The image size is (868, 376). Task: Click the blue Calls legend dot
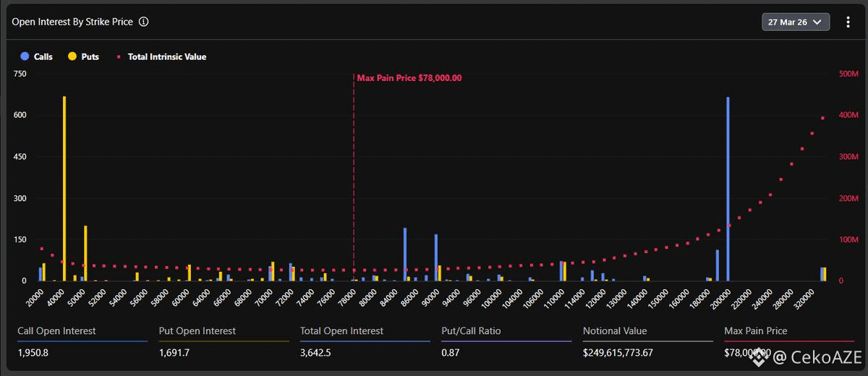25,56
